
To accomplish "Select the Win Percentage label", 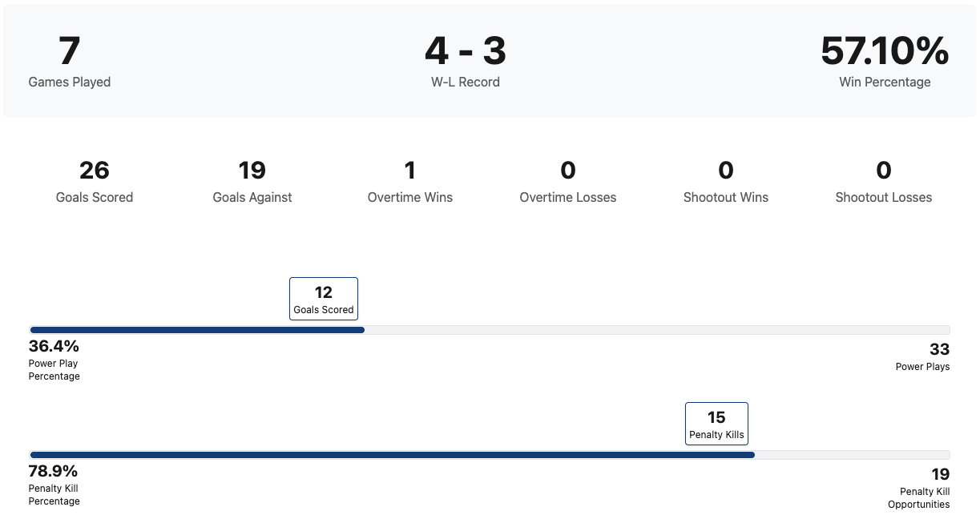I will pyautogui.click(x=885, y=82).
